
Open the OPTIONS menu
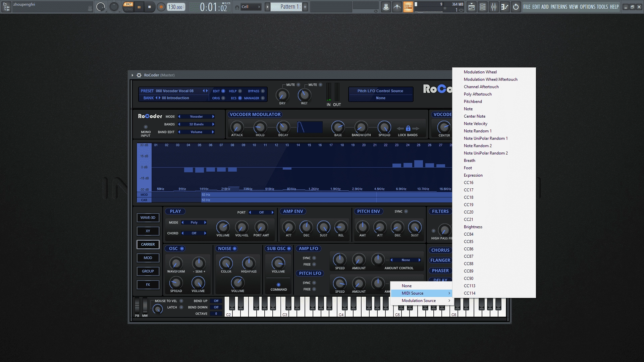point(588,7)
